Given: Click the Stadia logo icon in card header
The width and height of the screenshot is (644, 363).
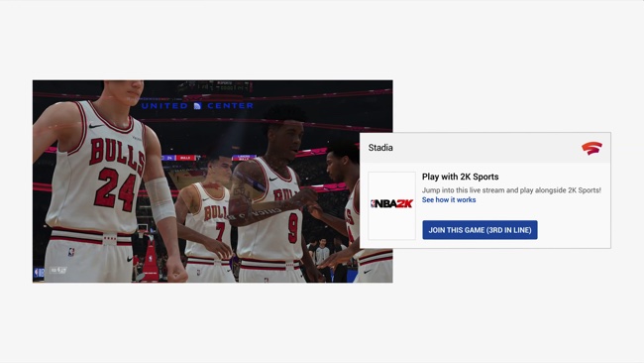Looking at the screenshot, I should click(591, 148).
